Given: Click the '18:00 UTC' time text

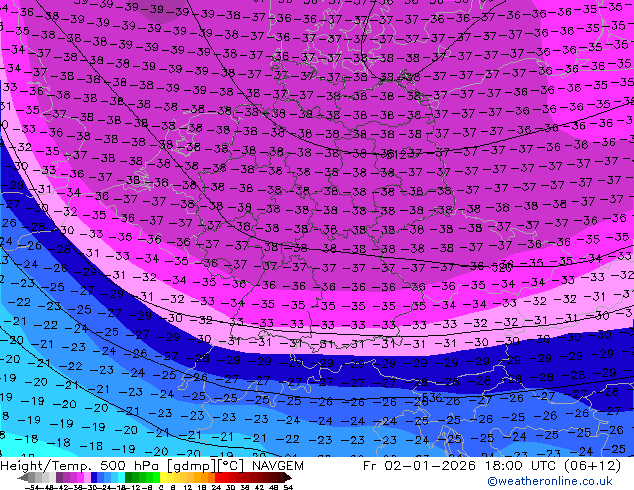Looking at the screenshot, I should point(522,466).
